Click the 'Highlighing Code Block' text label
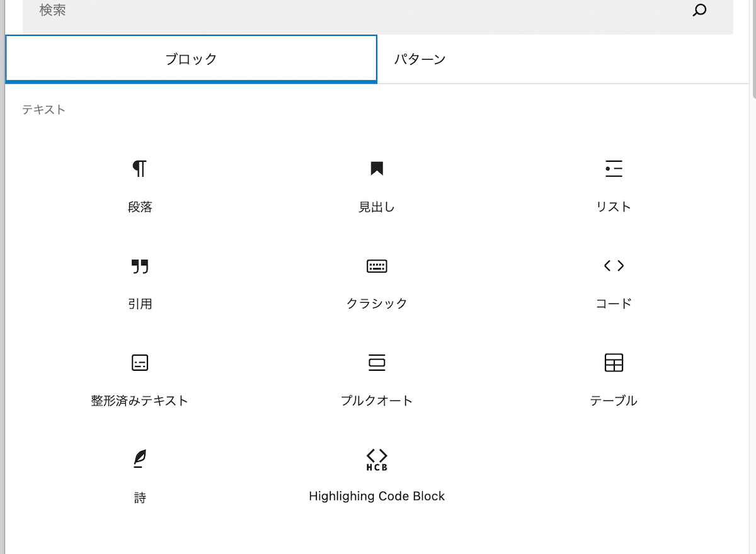The height and width of the screenshot is (554, 756). click(x=377, y=496)
